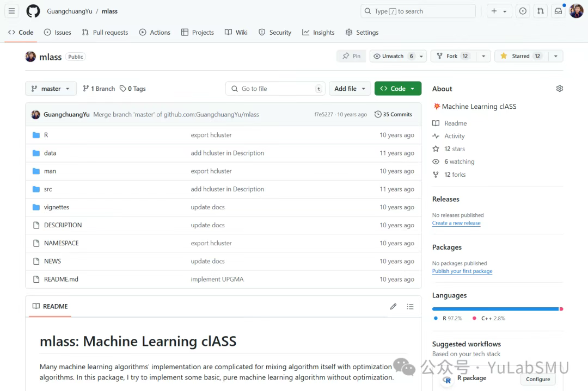Open the Insights tab
The height and width of the screenshot is (391, 588).
coord(318,33)
